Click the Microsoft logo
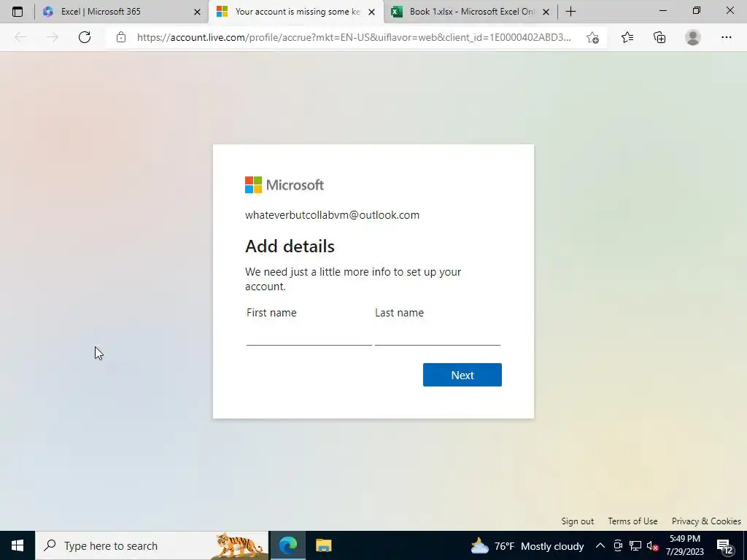The image size is (747, 560). point(285,184)
